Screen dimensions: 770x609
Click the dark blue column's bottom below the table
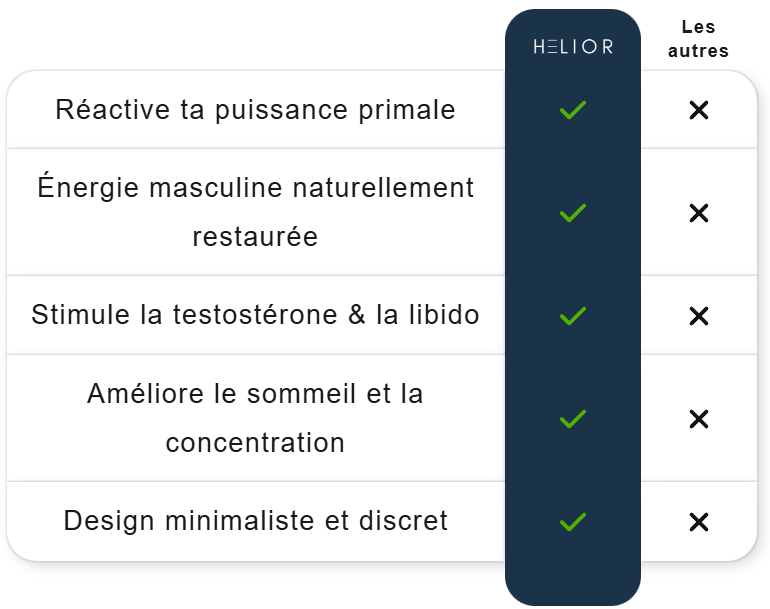click(x=573, y=583)
